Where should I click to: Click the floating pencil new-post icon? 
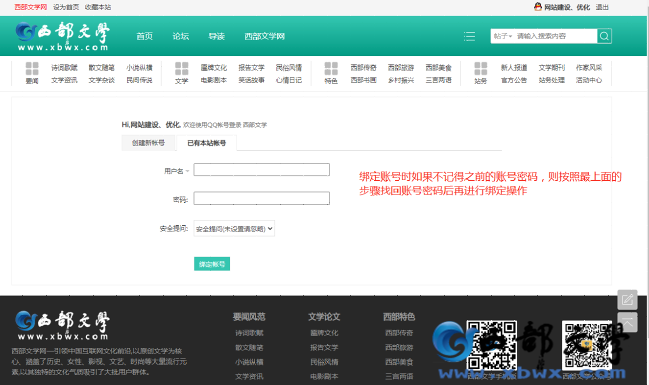click(x=627, y=299)
